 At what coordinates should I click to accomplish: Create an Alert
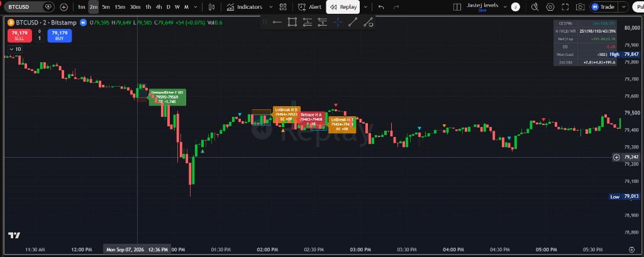coord(309,7)
